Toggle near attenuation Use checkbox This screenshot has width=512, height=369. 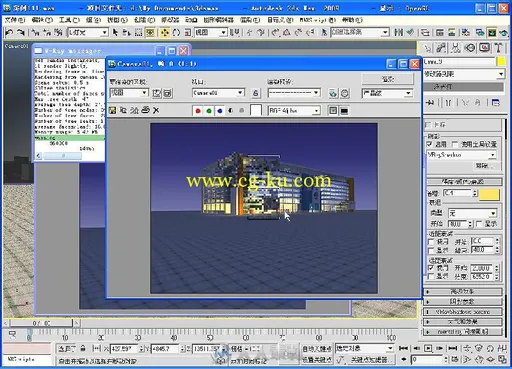(431, 241)
